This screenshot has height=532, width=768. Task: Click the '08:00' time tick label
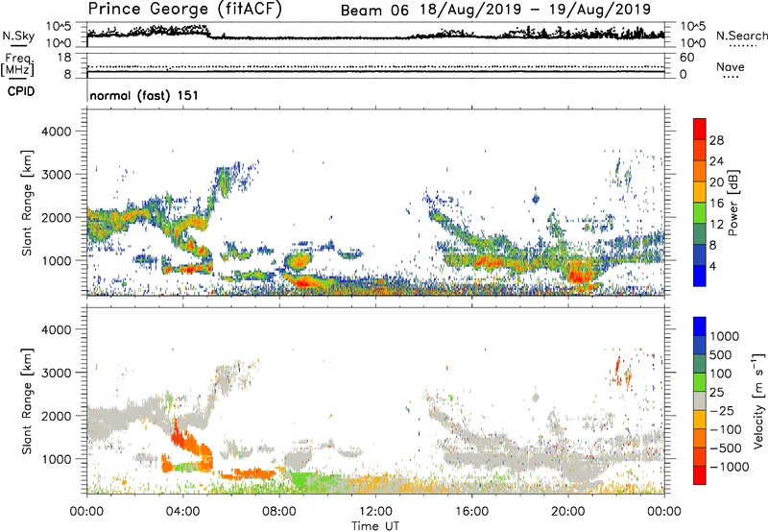pyautogui.click(x=278, y=512)
